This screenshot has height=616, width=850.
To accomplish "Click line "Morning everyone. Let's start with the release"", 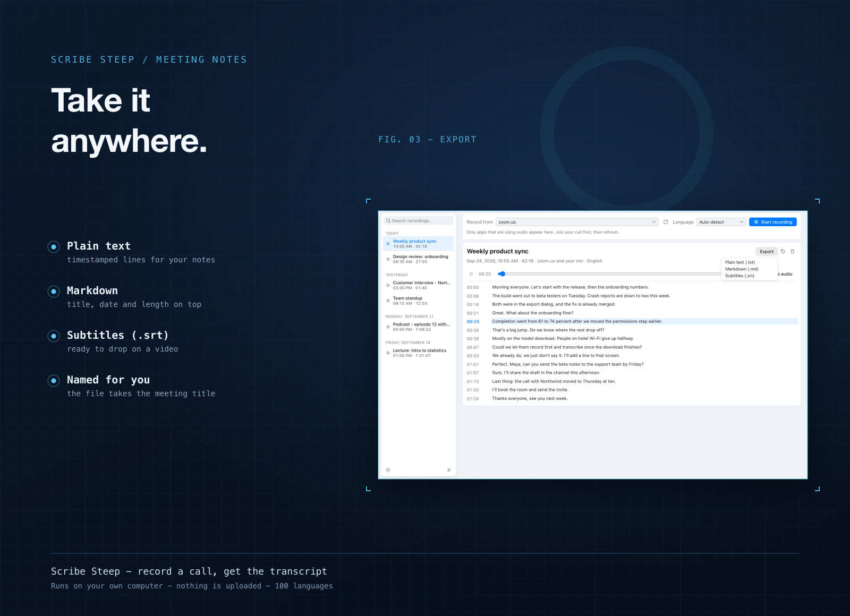I will click(x=571, y=287).
